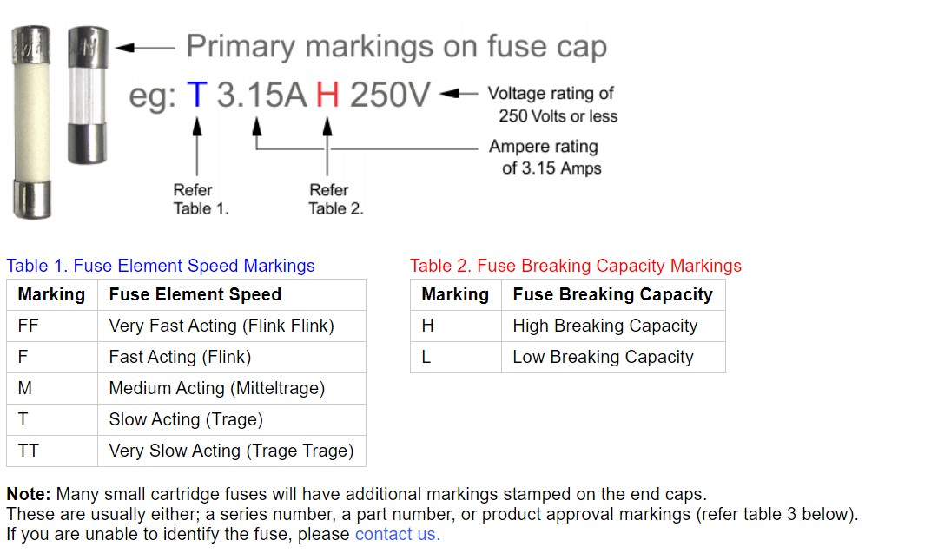The width and height of the screenshot is (951, 560).
Task: Select the 'Slow Acting (Trage)' cell
Action: tap(232, 419)
